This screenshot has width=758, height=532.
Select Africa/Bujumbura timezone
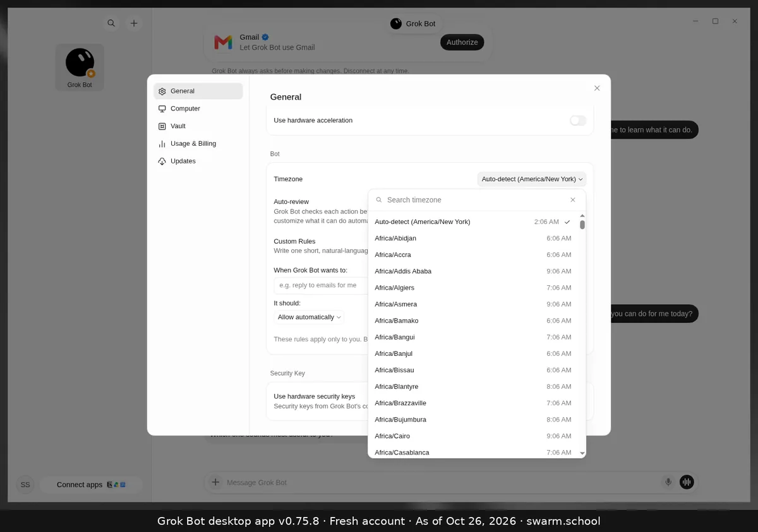(x=472, y=420)
